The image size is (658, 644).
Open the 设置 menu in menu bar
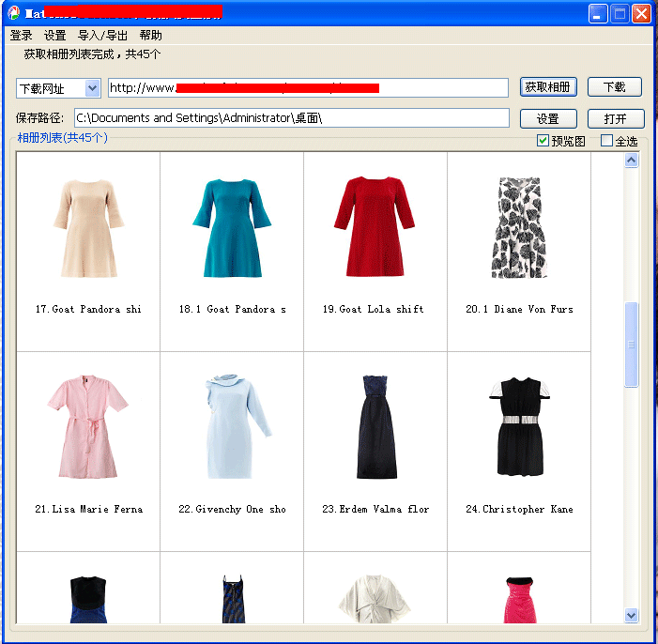coord(55,36)
